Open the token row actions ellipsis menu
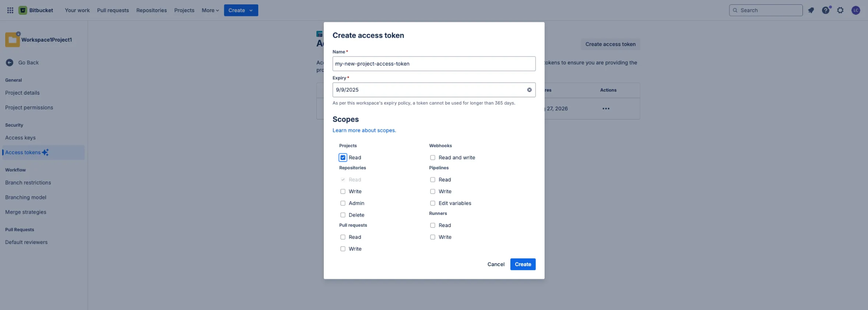Viewport: 868px width, 310px height. 605,109
